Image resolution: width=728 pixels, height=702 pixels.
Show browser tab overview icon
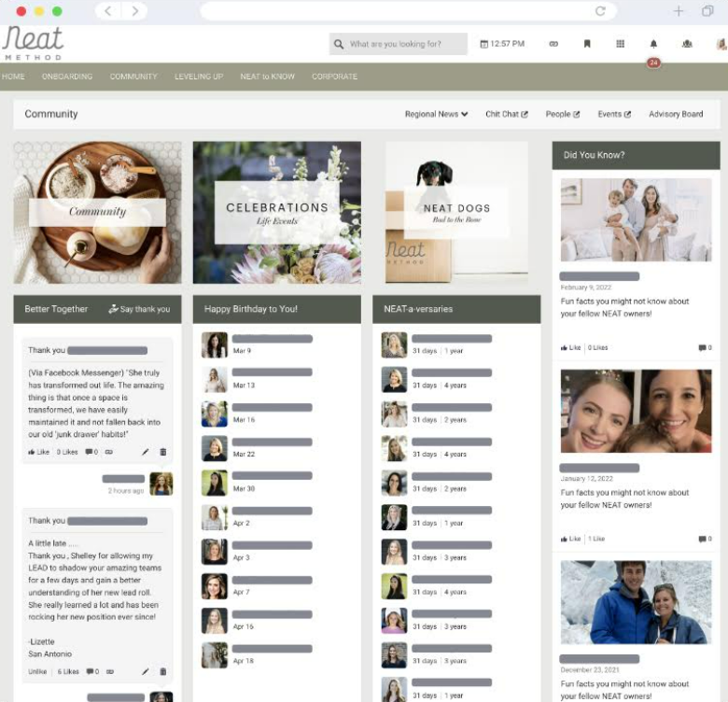(x=707, y=10)
